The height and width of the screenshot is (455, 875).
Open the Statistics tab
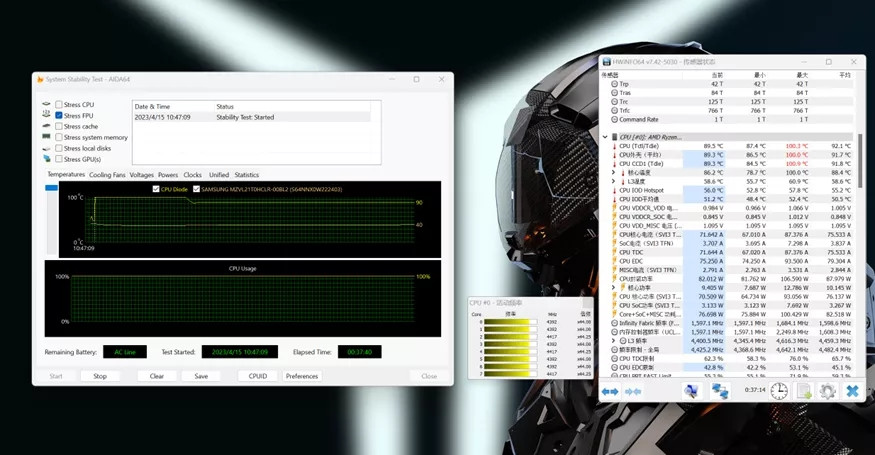(x=247, y=175)
